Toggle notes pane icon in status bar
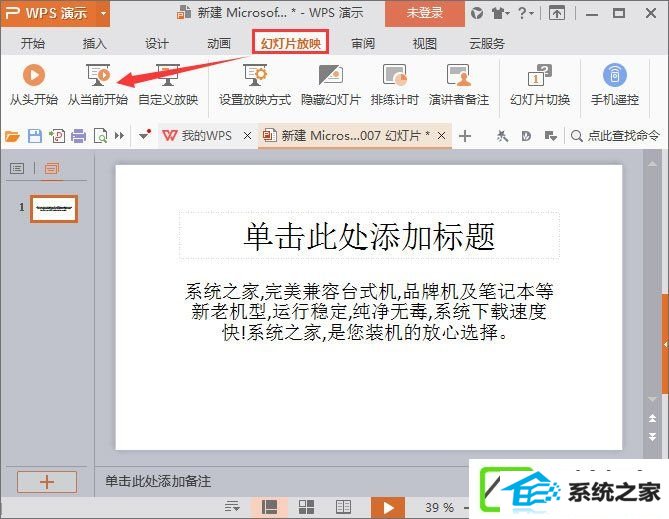This screenshot has width=669, height=519. point(233,507)
